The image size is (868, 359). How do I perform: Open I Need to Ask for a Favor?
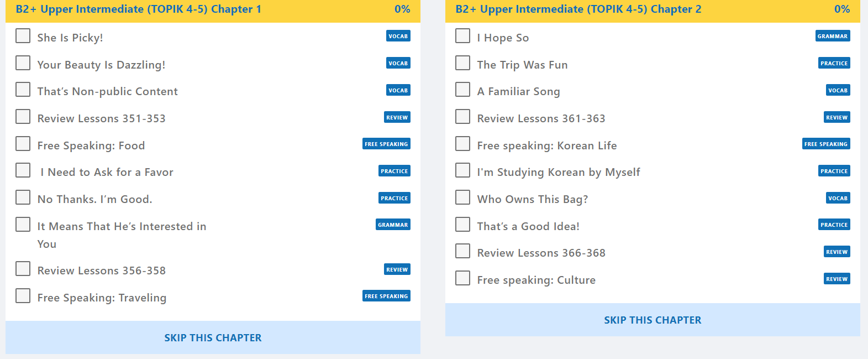(x=107, y=172)
